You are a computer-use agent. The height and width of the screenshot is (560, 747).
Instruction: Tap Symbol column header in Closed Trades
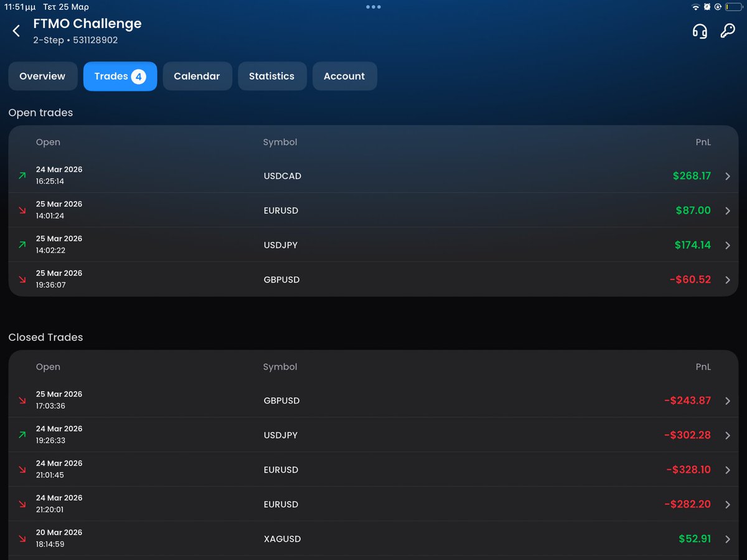[x=280, y=367]
